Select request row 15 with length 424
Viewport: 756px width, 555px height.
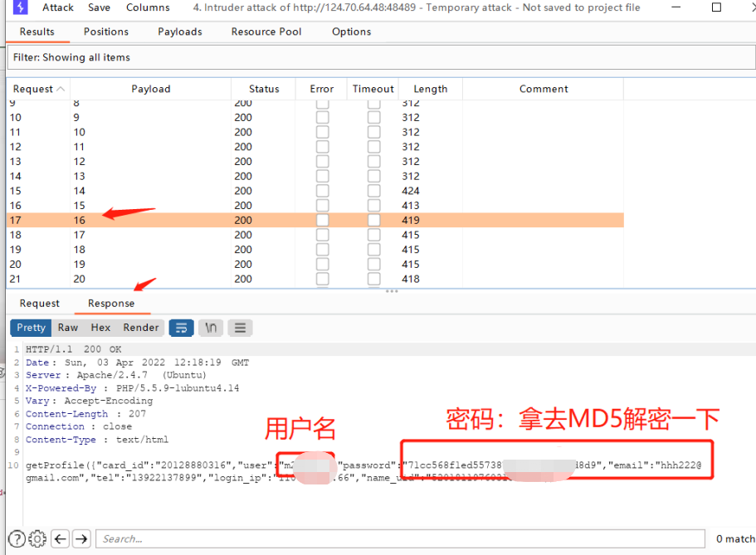pos(315,191)
